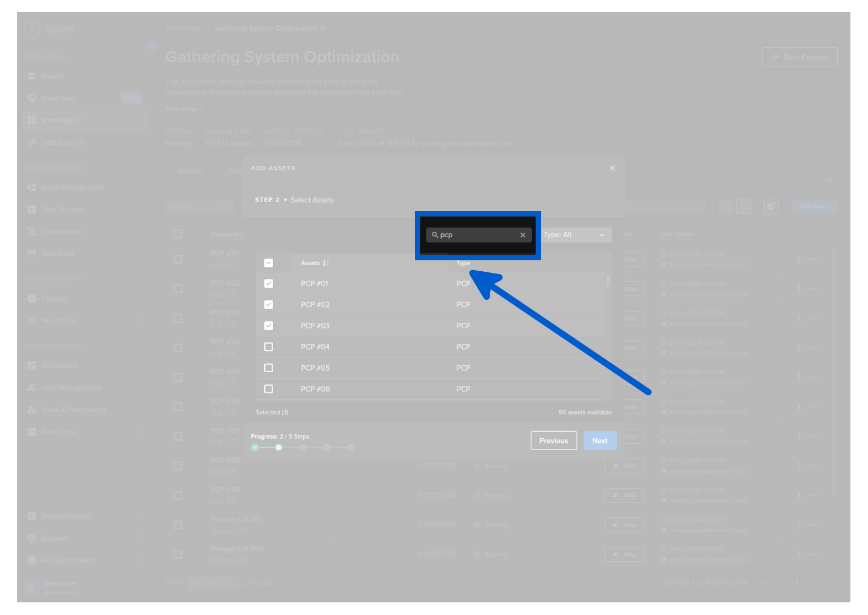Toggle the select-all assets header checkbox
868x615 pixels.
[269, 263]
